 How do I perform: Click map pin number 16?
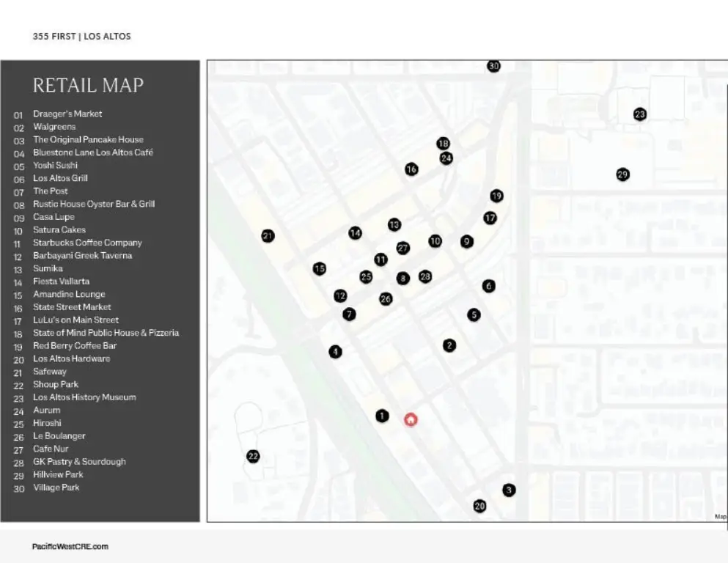pos(411,169)
